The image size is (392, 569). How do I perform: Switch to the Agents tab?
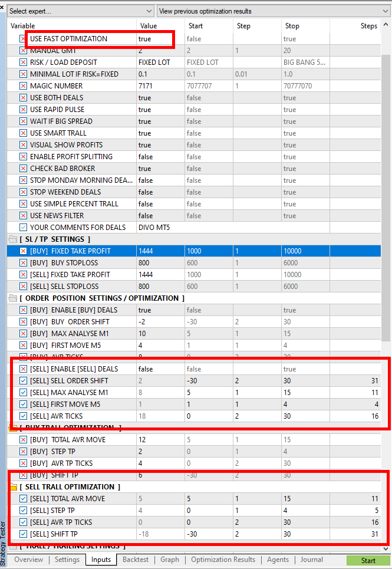[x=278, y=560]
